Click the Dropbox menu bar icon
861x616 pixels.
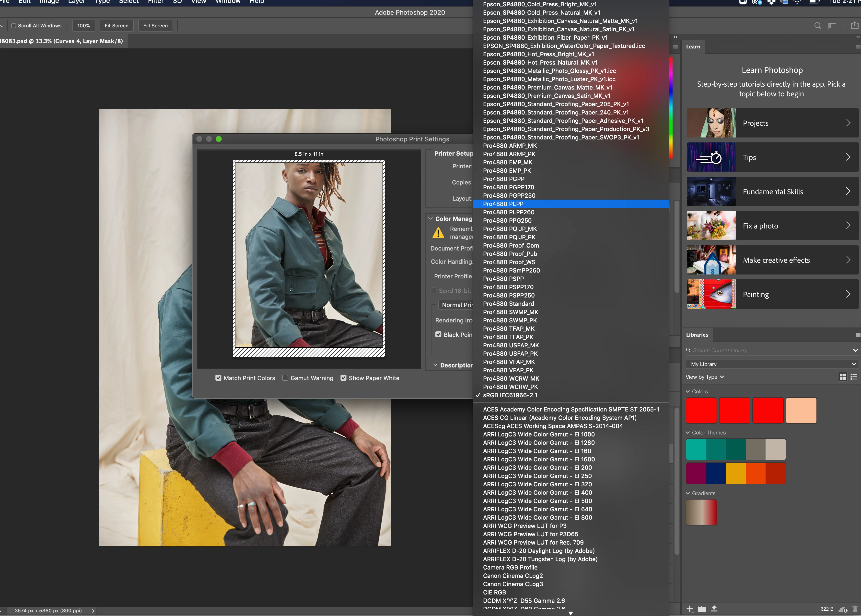pyautogui.click(x=771, y=2)
